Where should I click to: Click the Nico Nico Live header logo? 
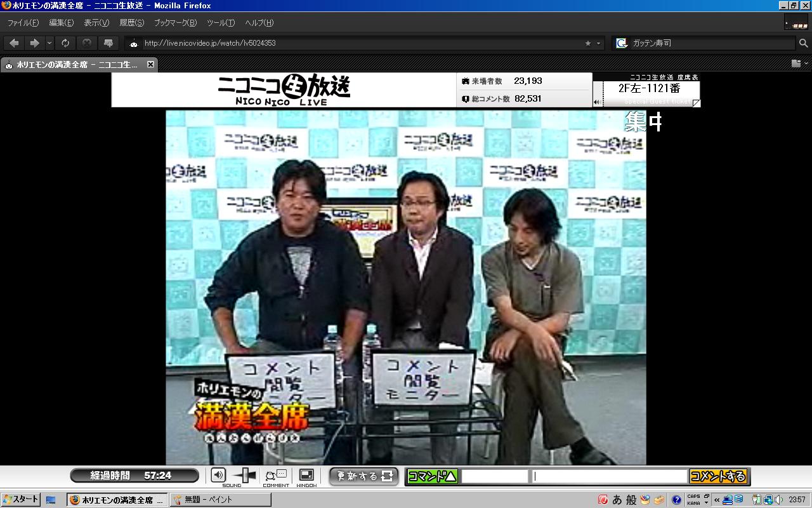pos(284,90)
